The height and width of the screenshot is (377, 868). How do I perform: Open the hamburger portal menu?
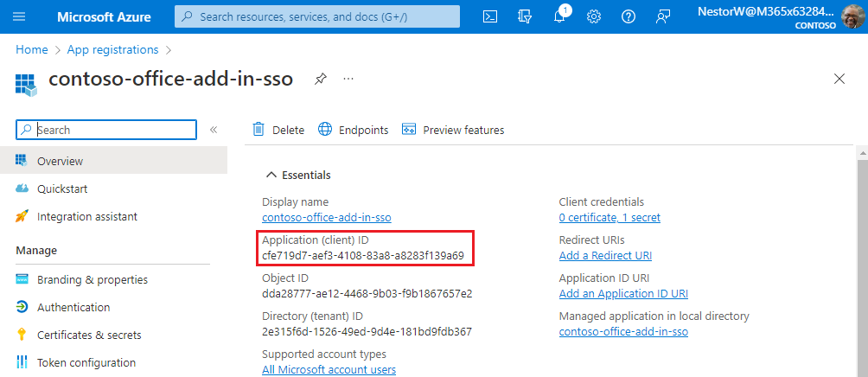pyautogui.click(x=19, y=16)
